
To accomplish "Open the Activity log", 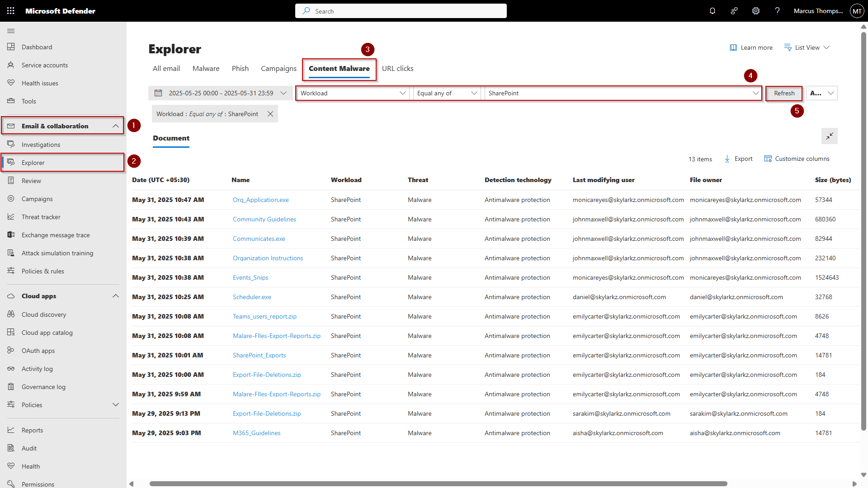I will point(37,368).
